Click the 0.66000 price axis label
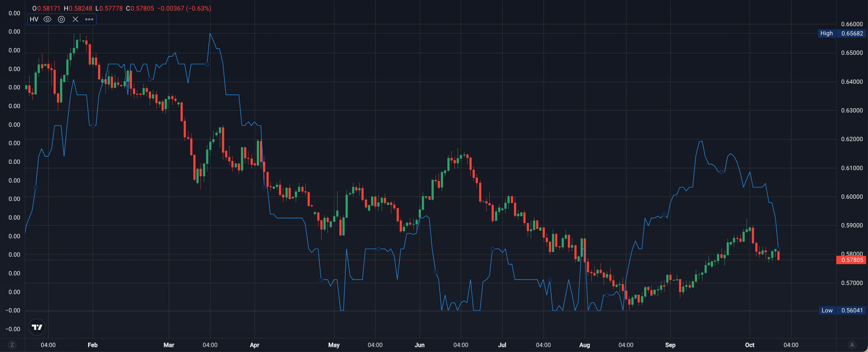The width and height of the screenshot is (868, 352). 851,24
